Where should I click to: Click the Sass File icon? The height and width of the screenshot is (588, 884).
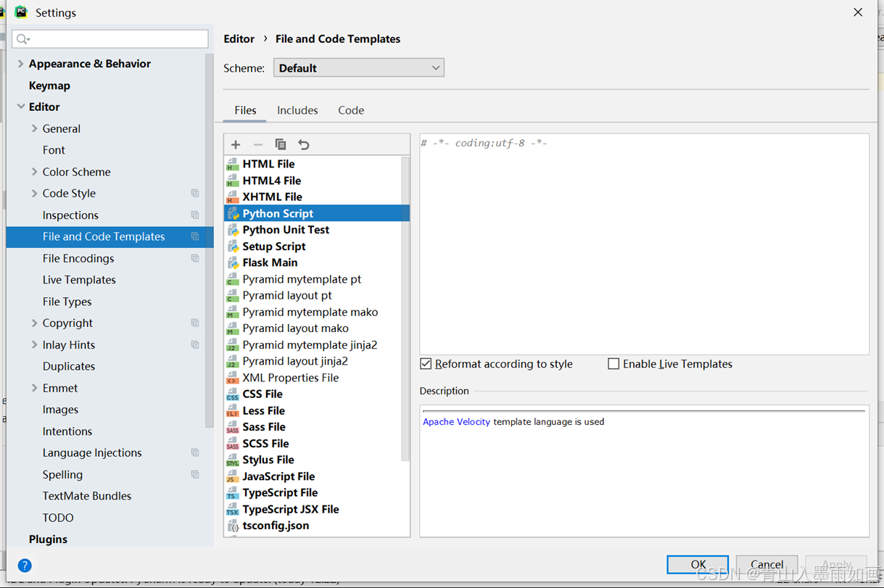(x=233, y=427)
